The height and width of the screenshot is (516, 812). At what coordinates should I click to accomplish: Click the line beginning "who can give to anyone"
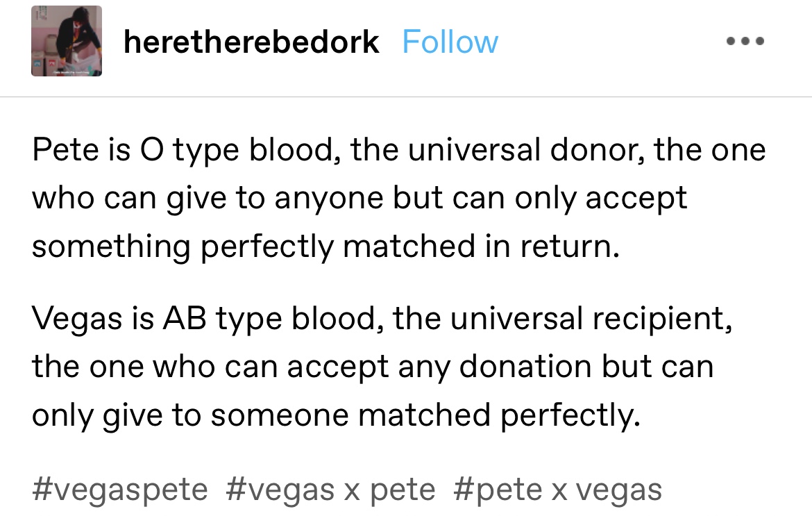pyautogui.click(x=360, y=199)
